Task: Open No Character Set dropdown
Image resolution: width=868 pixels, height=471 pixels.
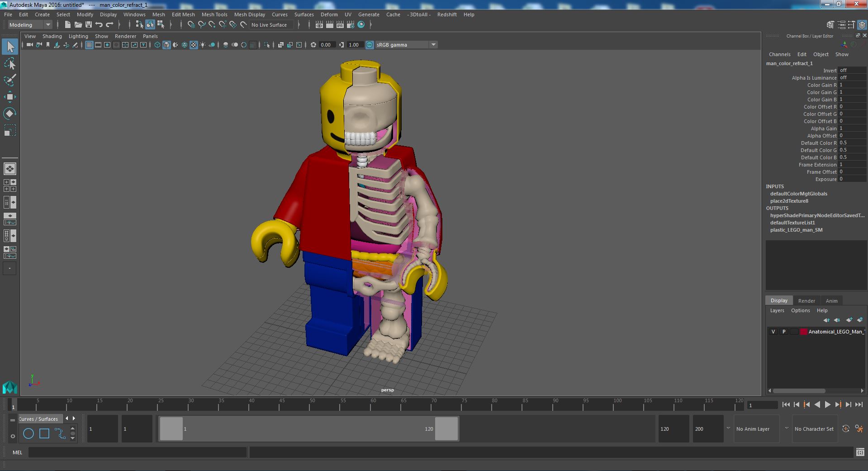Action: [x=815, y=429]
